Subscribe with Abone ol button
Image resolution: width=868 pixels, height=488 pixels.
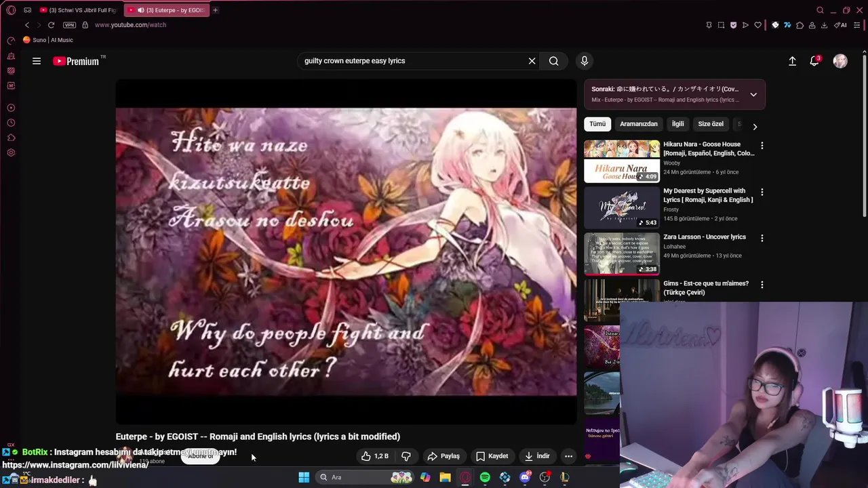pyautogui.click(x=201, y=456)
